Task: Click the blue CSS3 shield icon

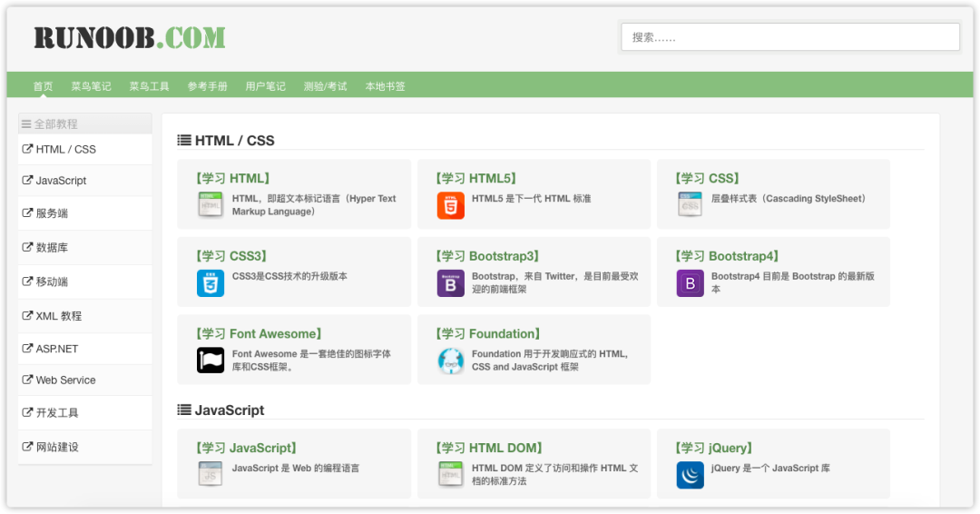Action: pos(211,283)
